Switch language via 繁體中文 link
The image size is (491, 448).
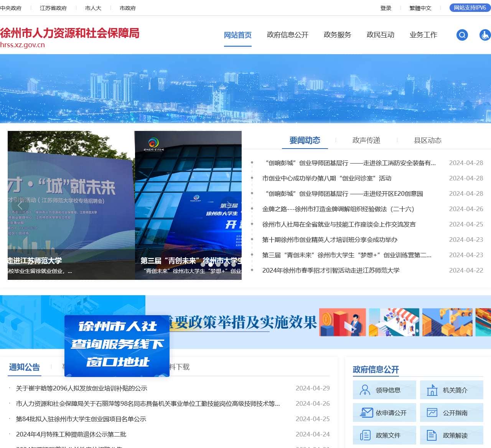(x=420, y=8)
